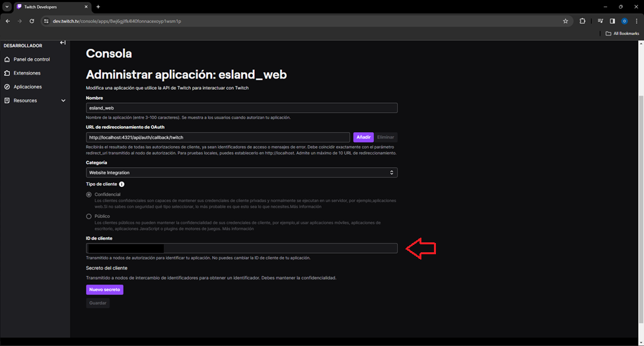Toggle the browser side panel icon
This screenshot has height=346, width=644.
[x=612, y=21]
